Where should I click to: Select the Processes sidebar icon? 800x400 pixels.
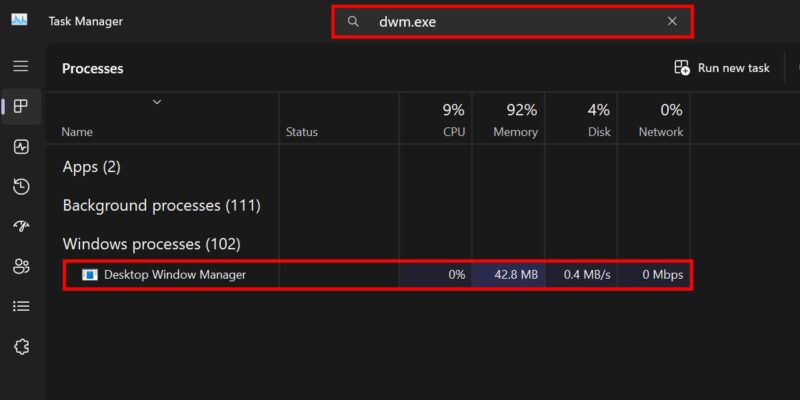pos(21,107)
